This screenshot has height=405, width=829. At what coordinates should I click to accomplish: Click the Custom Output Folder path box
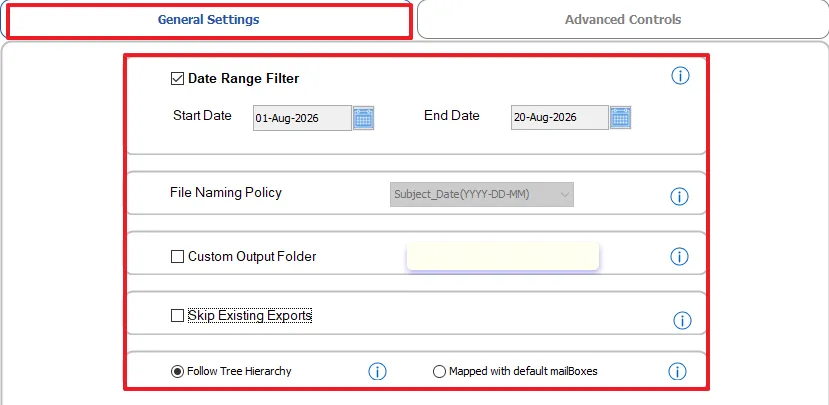pos(502,256)
